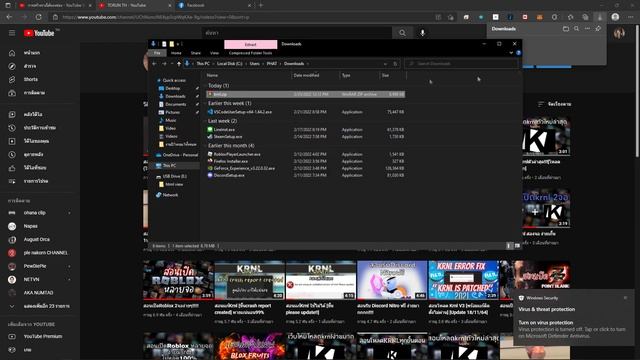Expand the File Explorer ribbon
The width and height of the screenshot is (640, 360).
[x=511, y=53]
